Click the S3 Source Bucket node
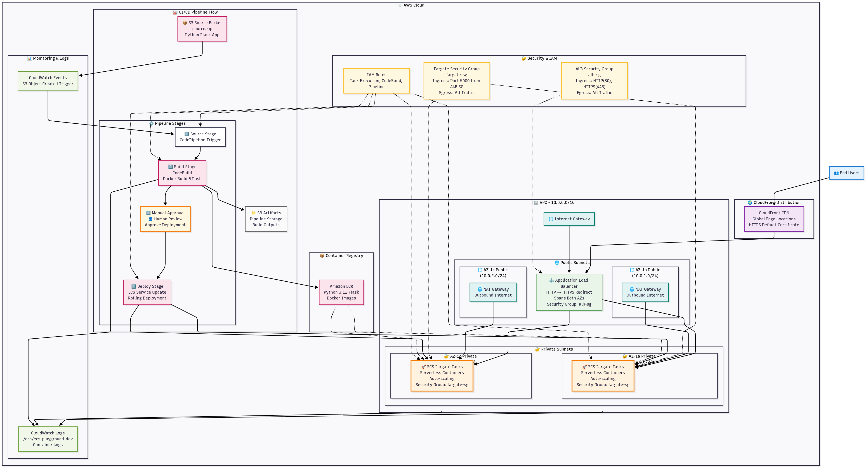Viewport: 868px width, 469px height. (202, 29)
